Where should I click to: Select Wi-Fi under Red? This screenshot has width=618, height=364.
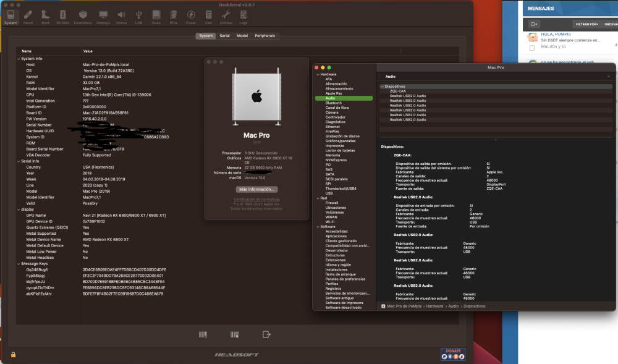(x=330, y=222)
